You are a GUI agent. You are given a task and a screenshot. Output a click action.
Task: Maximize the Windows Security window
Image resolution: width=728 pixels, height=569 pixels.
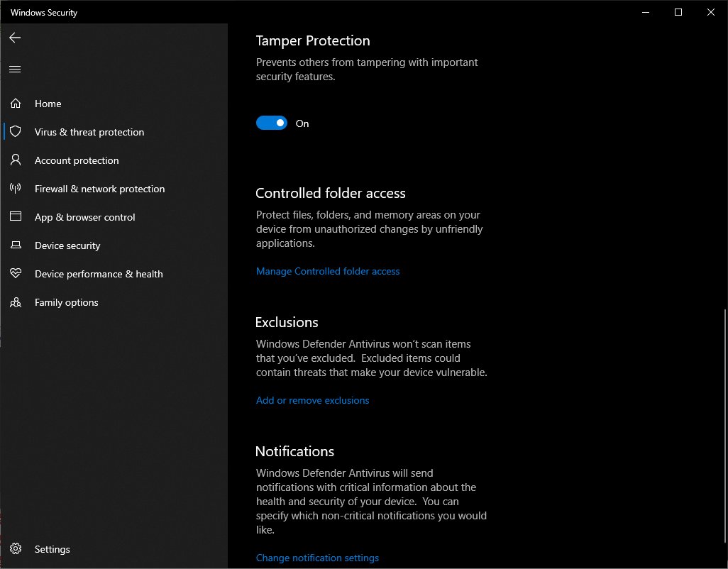tap(678, 12)
